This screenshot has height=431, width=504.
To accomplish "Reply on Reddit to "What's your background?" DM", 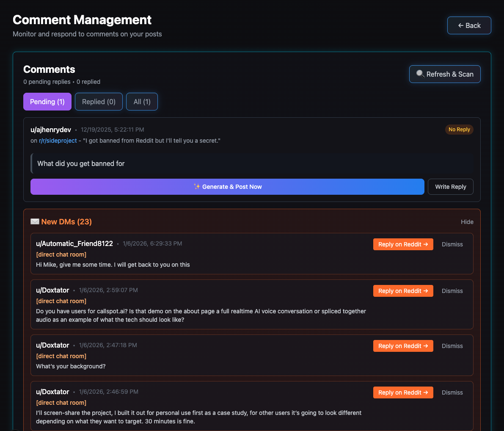I will coord(403,346).
